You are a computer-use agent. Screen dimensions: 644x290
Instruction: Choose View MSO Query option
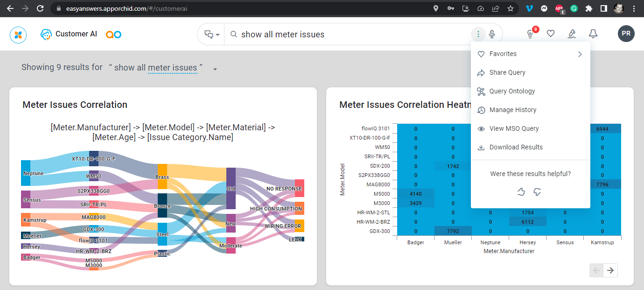[514, 128]
